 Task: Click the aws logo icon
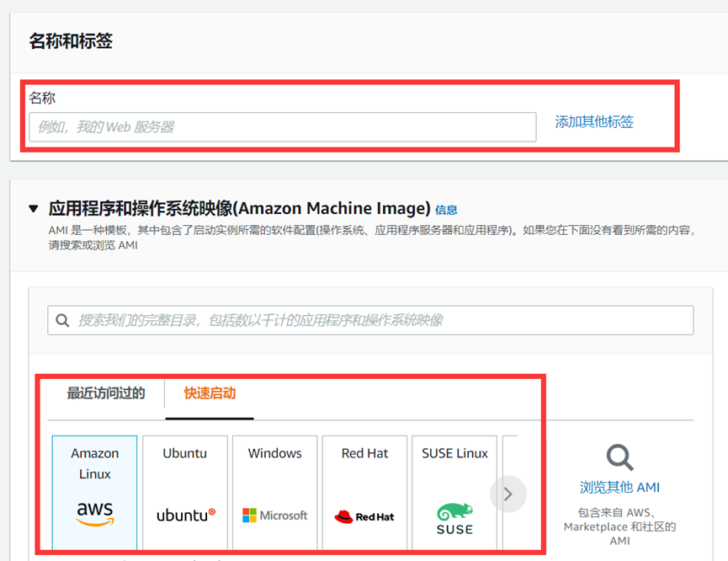click(95, 514)
